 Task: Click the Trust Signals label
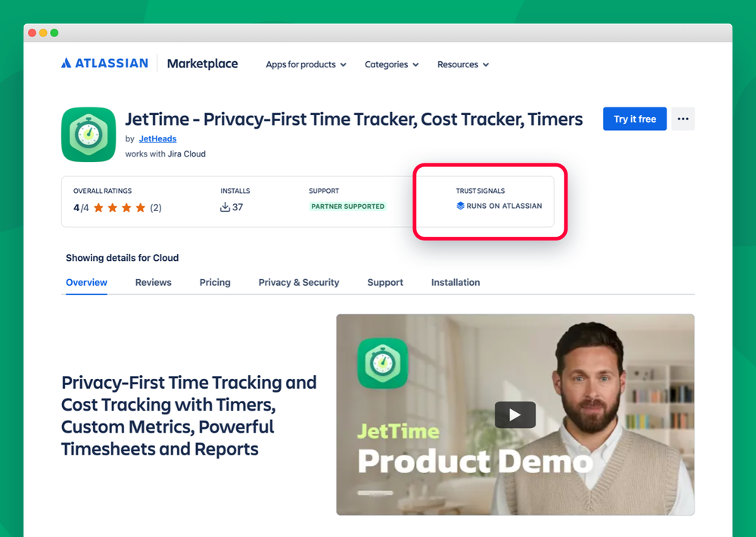(x=481, y=191)
